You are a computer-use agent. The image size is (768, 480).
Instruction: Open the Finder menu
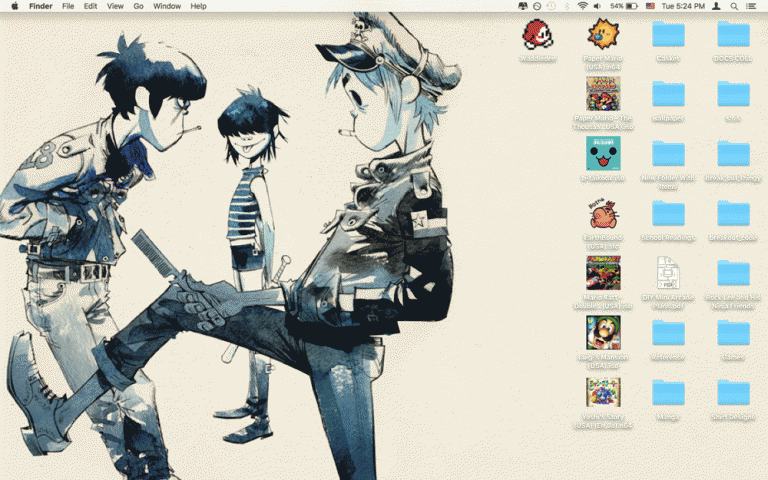pos(41,6)
